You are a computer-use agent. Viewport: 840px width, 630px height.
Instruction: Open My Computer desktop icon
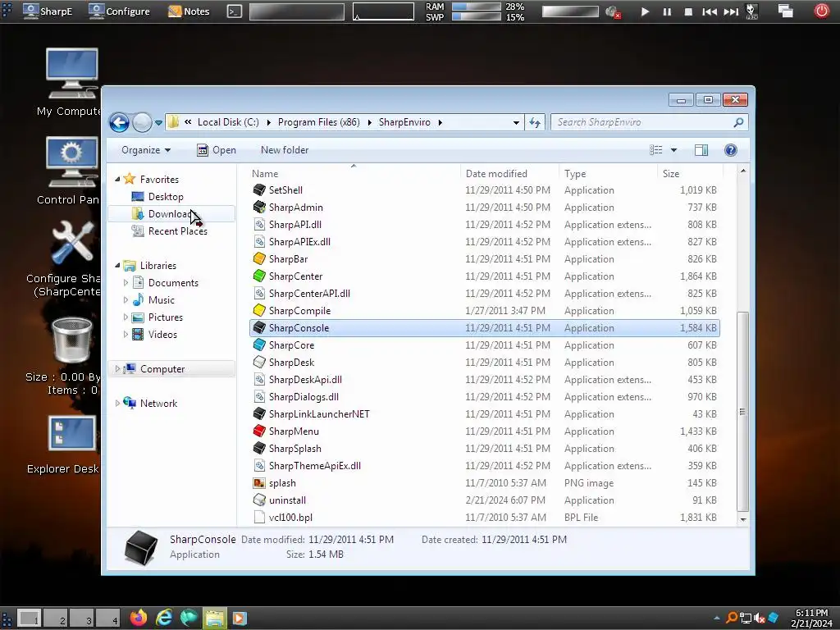[x=72, y=74]
